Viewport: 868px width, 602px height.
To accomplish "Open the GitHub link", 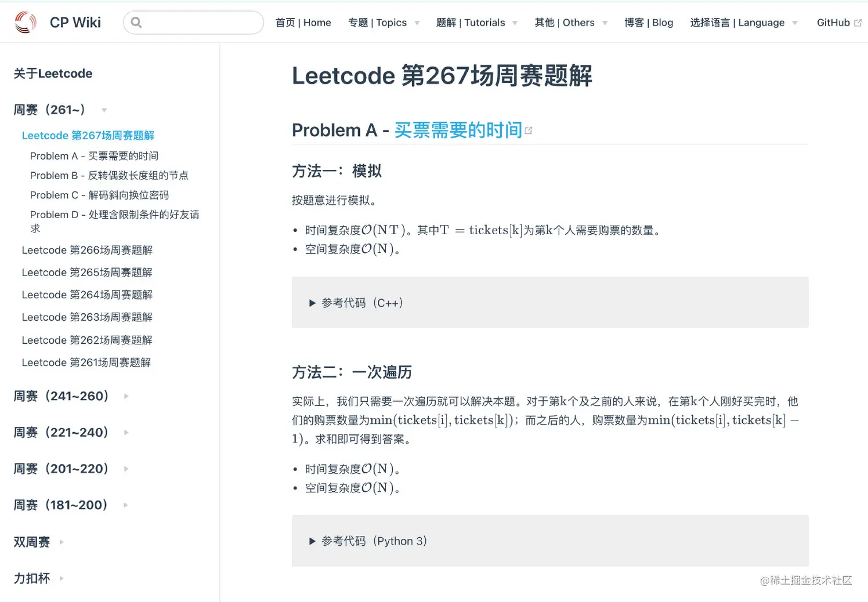I will click(833, 22).
